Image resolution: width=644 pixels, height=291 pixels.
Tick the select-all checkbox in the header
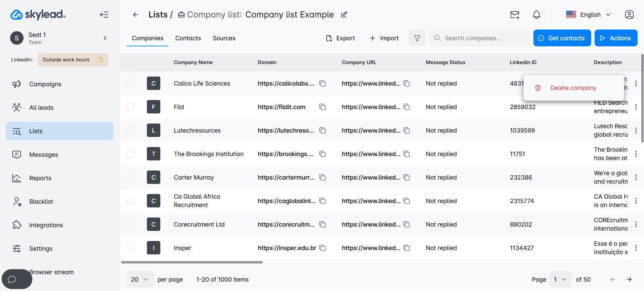click(x=130, y=62)
